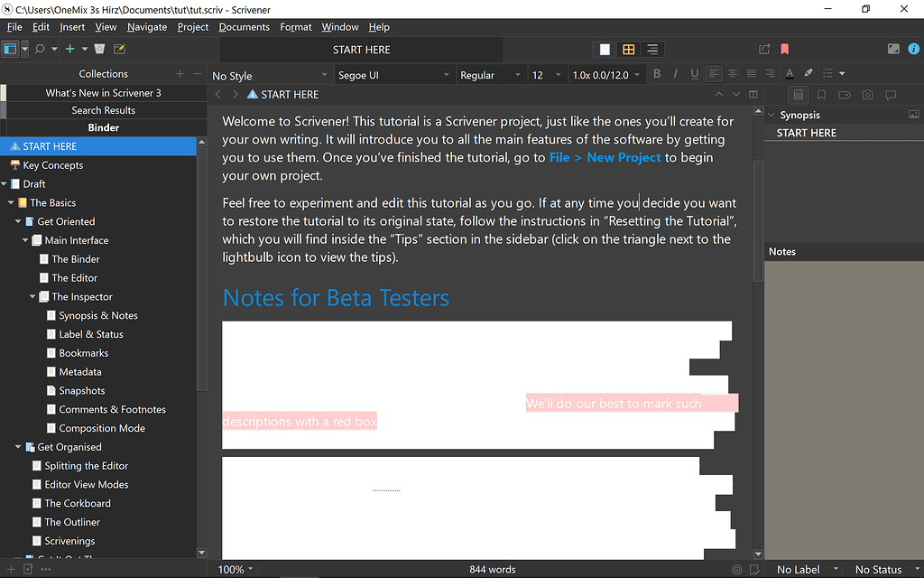Open the Format menu

295,27
